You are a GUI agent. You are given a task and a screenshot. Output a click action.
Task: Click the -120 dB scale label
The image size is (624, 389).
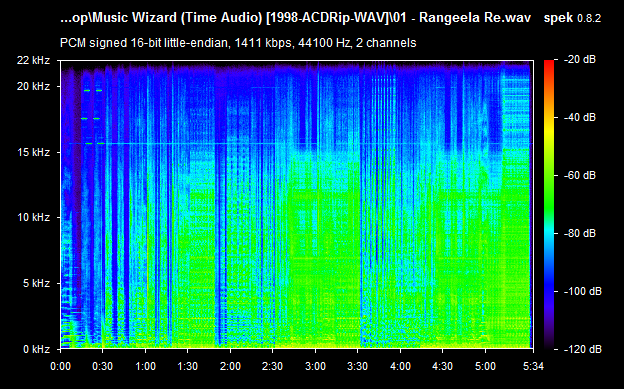click(x=583, y=349)
